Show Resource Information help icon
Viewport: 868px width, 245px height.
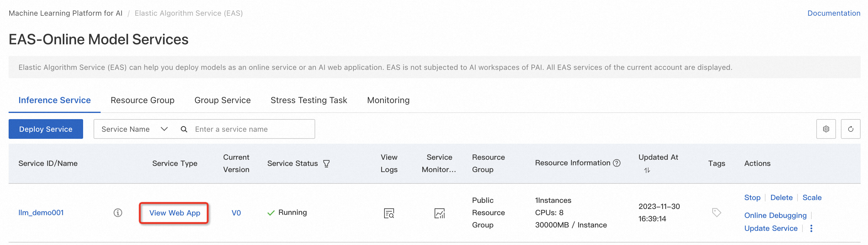(x=617, y=163)
